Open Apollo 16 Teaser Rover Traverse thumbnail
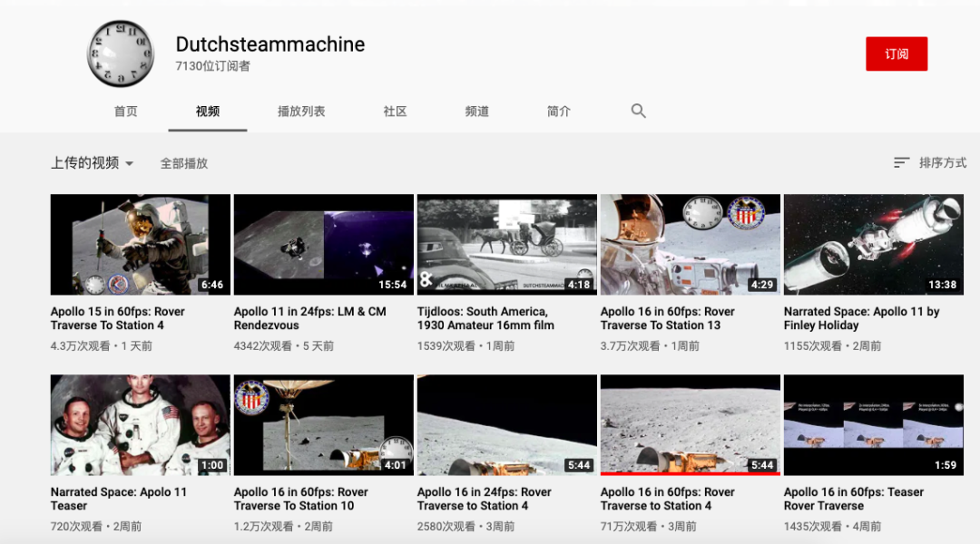 click(874, 424)
